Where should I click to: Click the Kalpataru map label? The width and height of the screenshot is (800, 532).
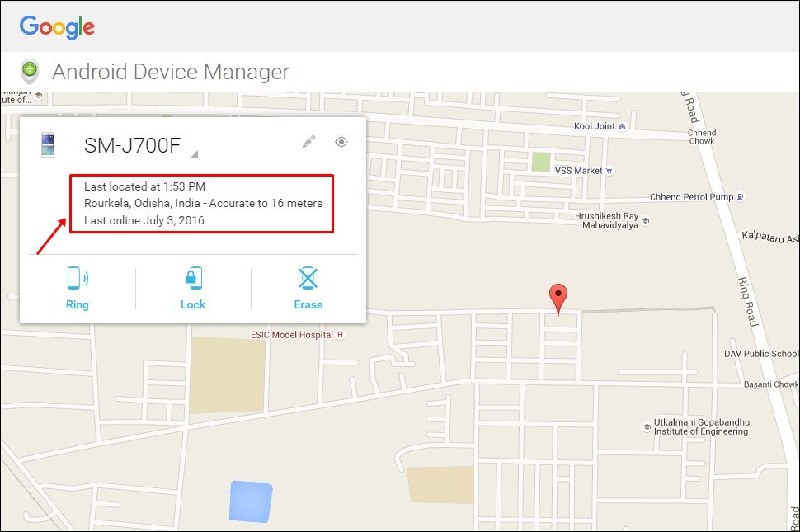coord(770,238)
